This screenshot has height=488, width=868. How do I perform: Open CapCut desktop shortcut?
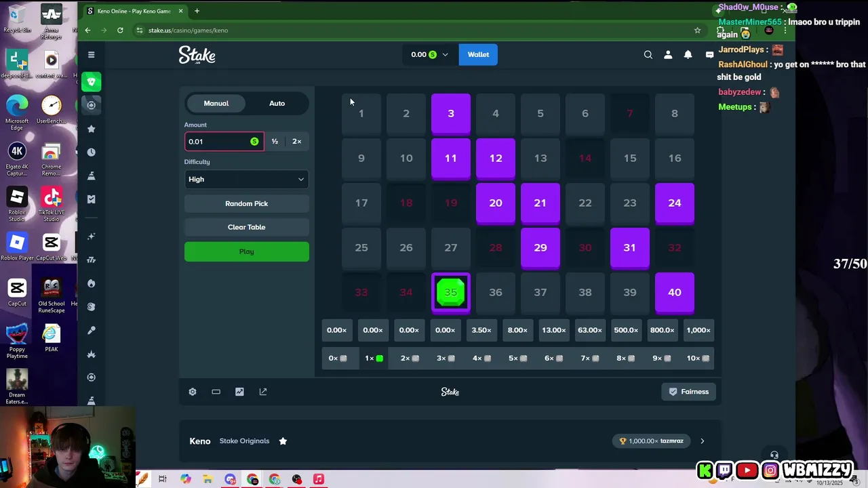click(17, 294)
